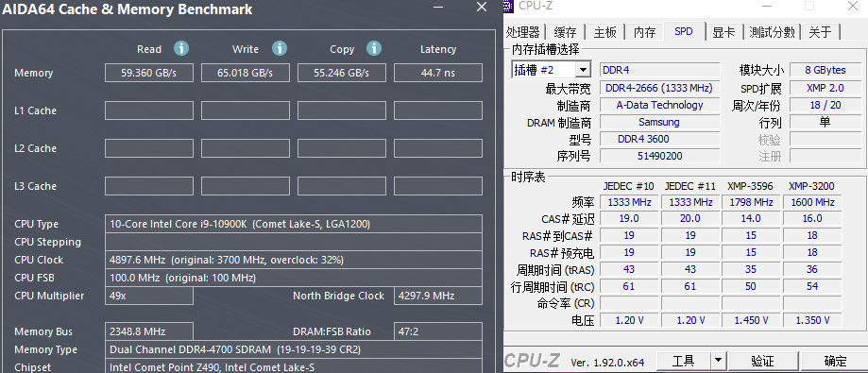The image size is (868, 373).
Task: Click the Memory Bus 2348.8 MHz value
Action: (149, 331)
